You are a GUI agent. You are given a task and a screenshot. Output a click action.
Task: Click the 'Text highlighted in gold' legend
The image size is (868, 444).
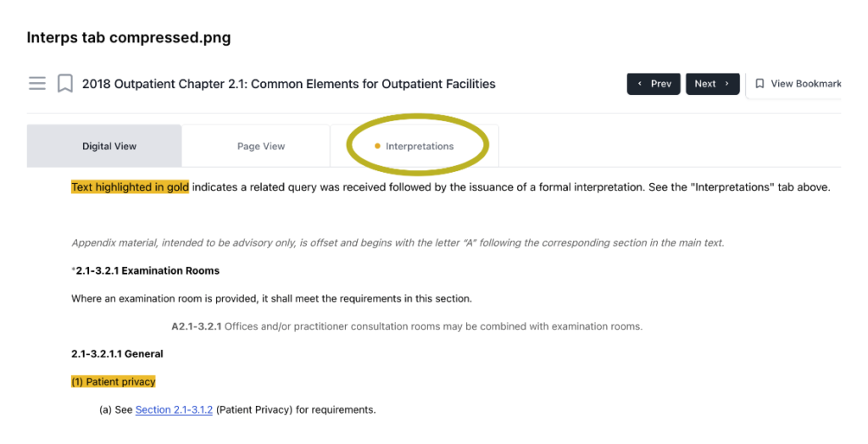click(130, 187)
